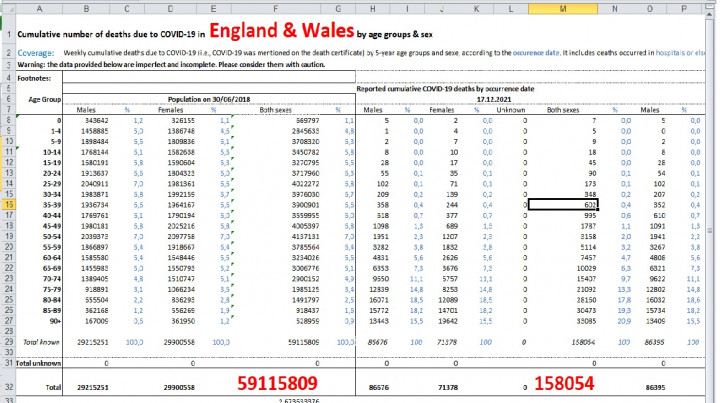This screenshot has height=403, width=720.
Task: Click the empty footnotes input cell
Action: 209,77
